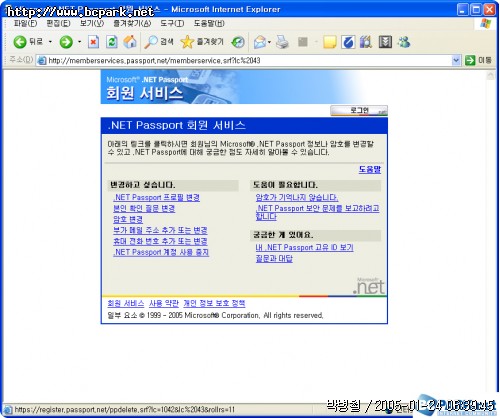Open .NET Passport 계정 사용 중지 link
The width and height of the screenshot is (500, 418).
tap(161, 252)
